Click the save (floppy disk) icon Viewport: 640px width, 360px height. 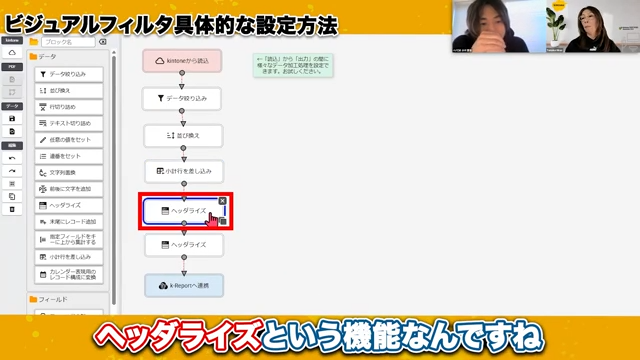click(x=12, y=118)
